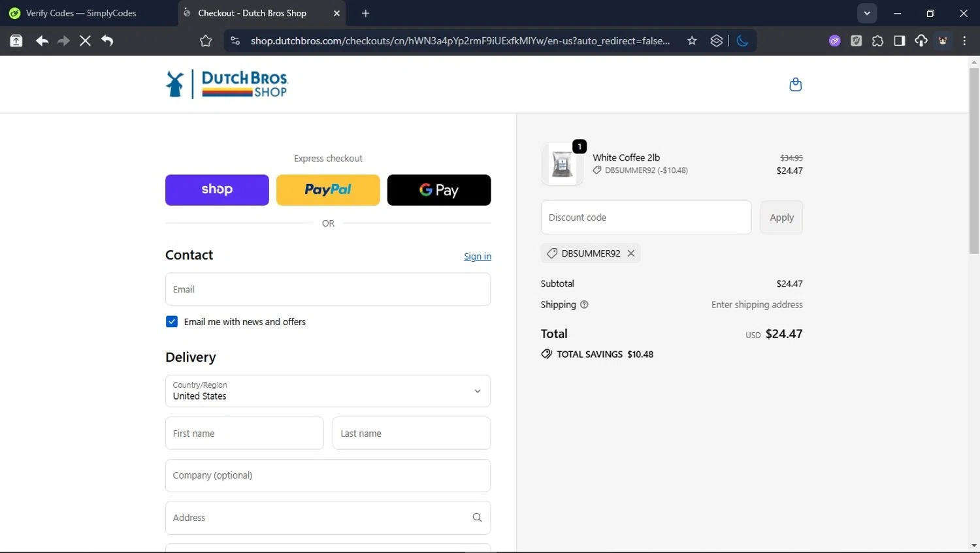Open a new browser tab
The image size is (980, 553).
point(365,13)
